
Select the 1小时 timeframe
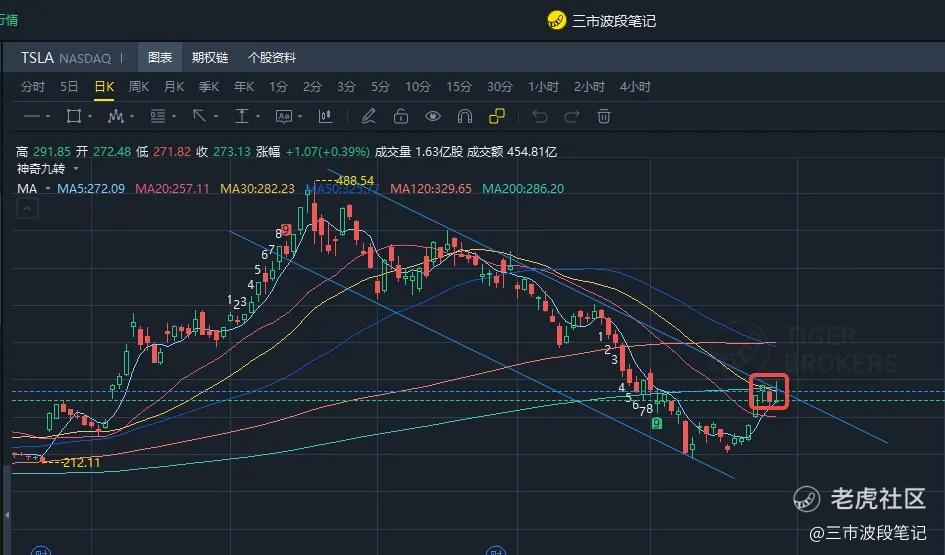click(x=543, y=87)
